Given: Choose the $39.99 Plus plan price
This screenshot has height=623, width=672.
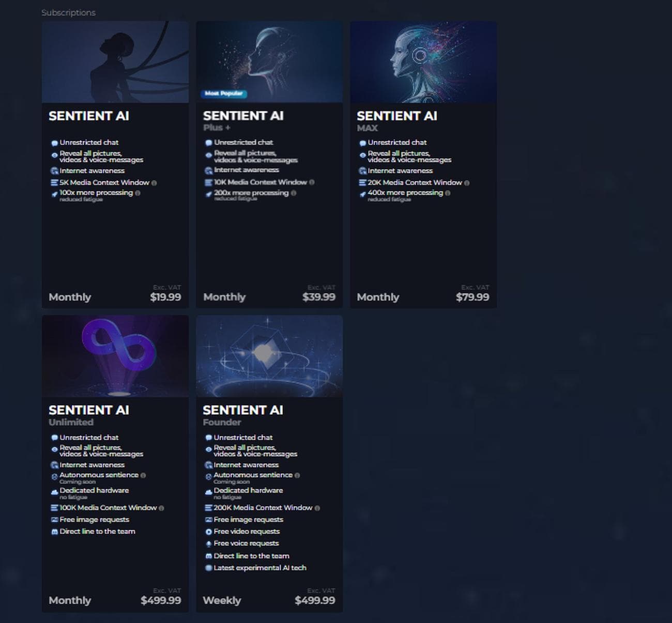Looking at the screenshot, I should 318,297.
